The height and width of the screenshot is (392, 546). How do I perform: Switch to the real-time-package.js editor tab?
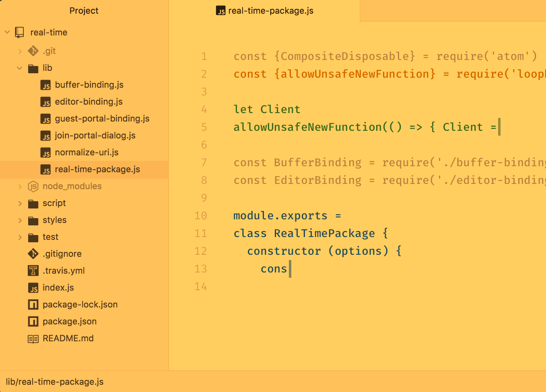click(264, 11)
